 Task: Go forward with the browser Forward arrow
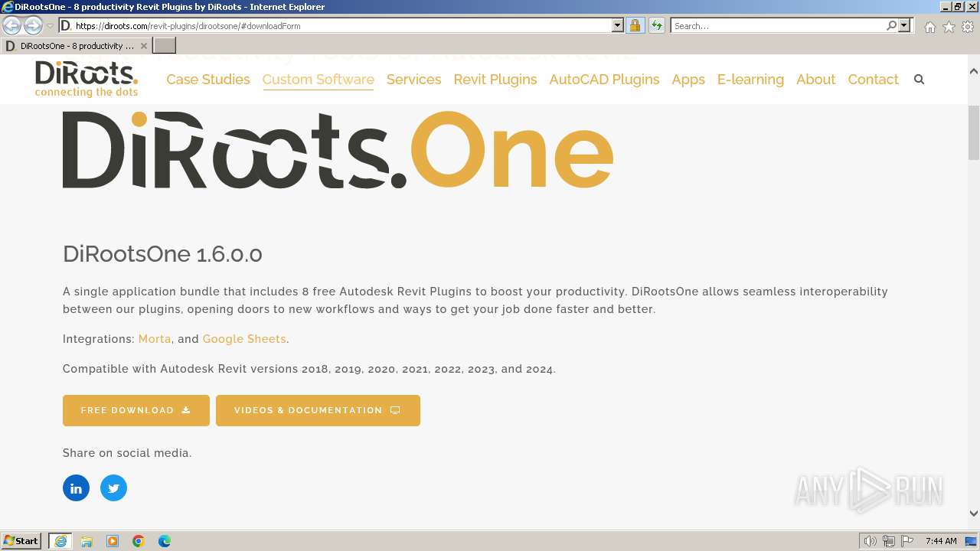pyautogui.click(x=33, y=25)
